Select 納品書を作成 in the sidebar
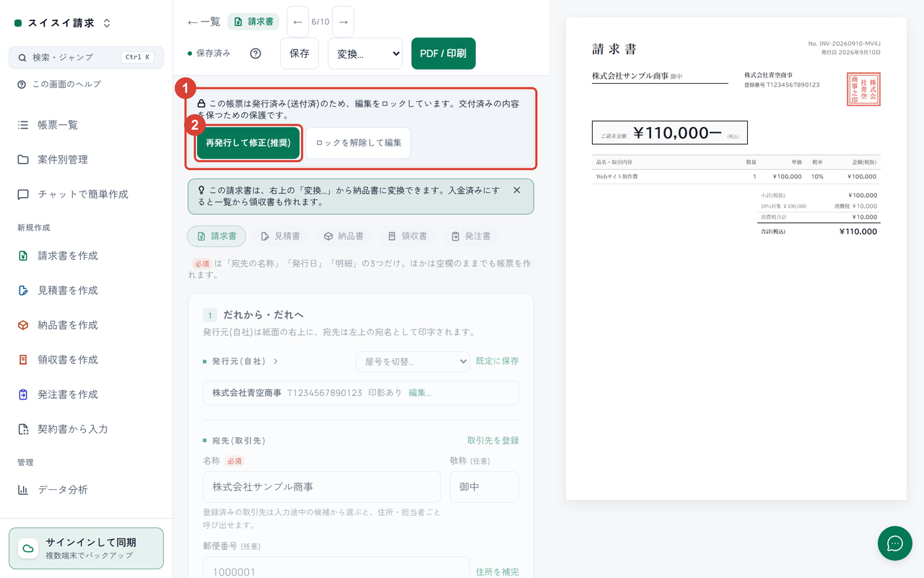 [87, 325]
